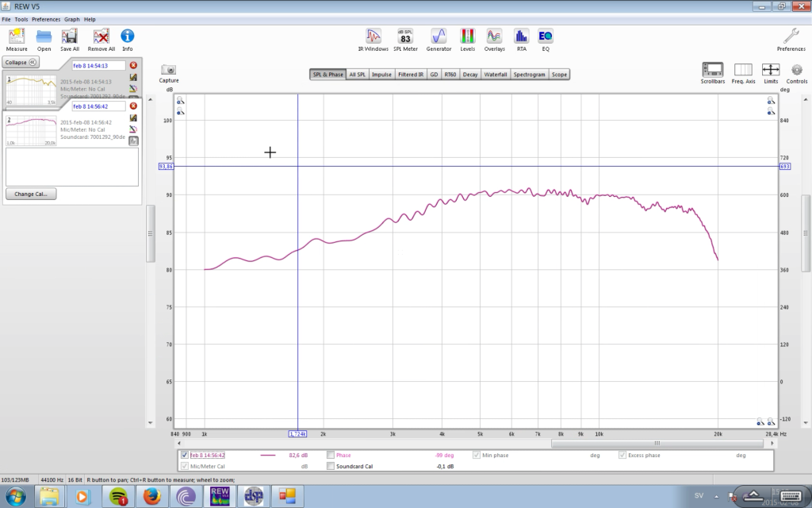This screenshot has width=812, height=508.
Task: Switch to the Filtered IR tab
Action: pos(411,74)
